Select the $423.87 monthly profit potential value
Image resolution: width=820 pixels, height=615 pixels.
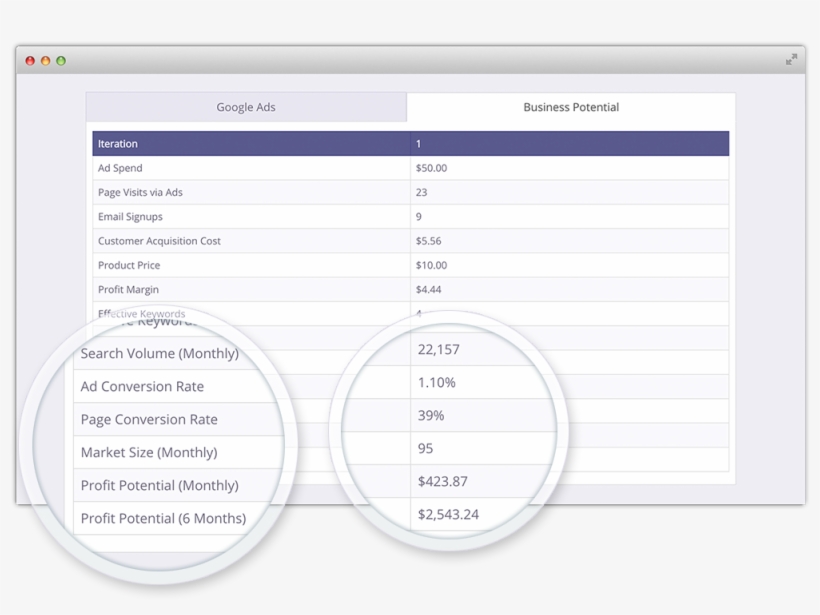(443, 481)
